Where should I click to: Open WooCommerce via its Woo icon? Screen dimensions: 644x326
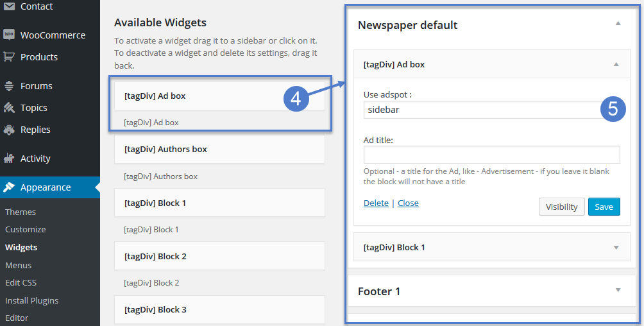(x=9, y=35)
